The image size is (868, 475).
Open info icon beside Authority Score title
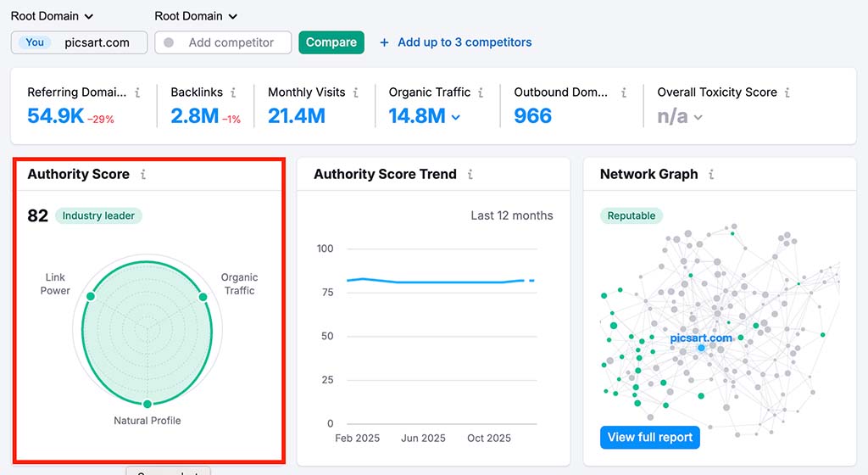point(142,175)
